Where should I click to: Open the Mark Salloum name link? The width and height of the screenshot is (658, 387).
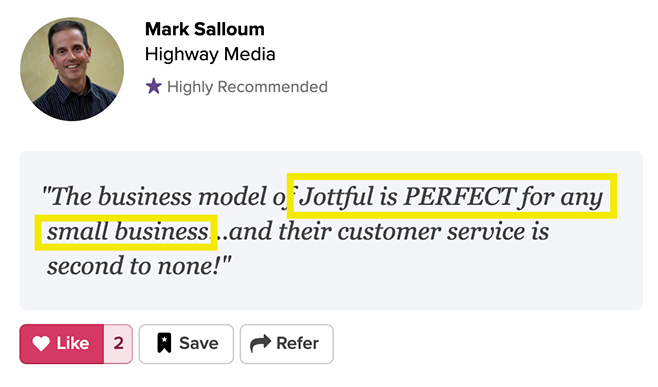[x=205, y=29]
